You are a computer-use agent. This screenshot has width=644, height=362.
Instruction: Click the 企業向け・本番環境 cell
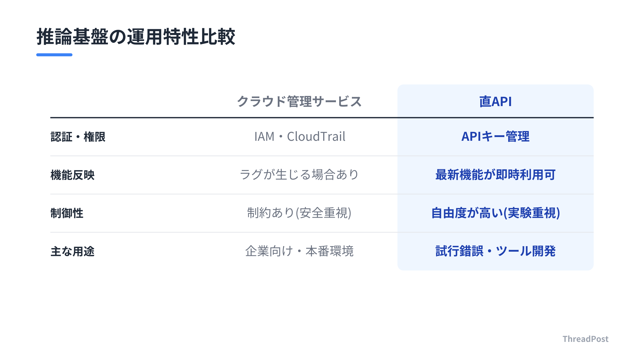(x=299, y=251)
